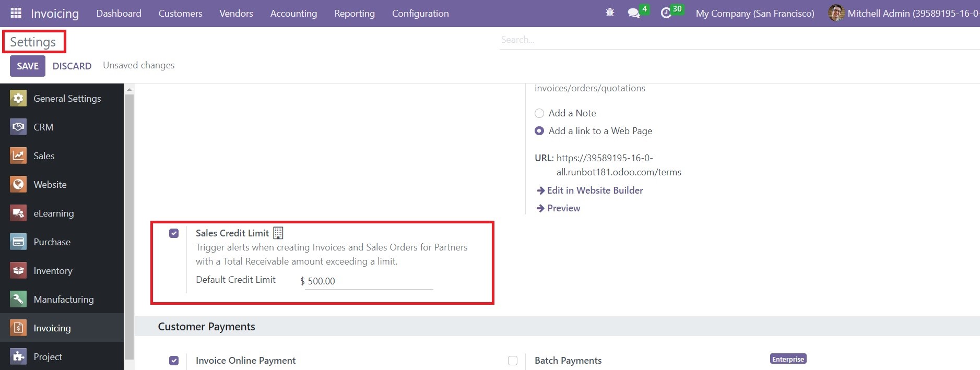Click 'Customer Payments' section heading
Screen dimensions: 980x370
pyautogui.click(x=207, y=327)
